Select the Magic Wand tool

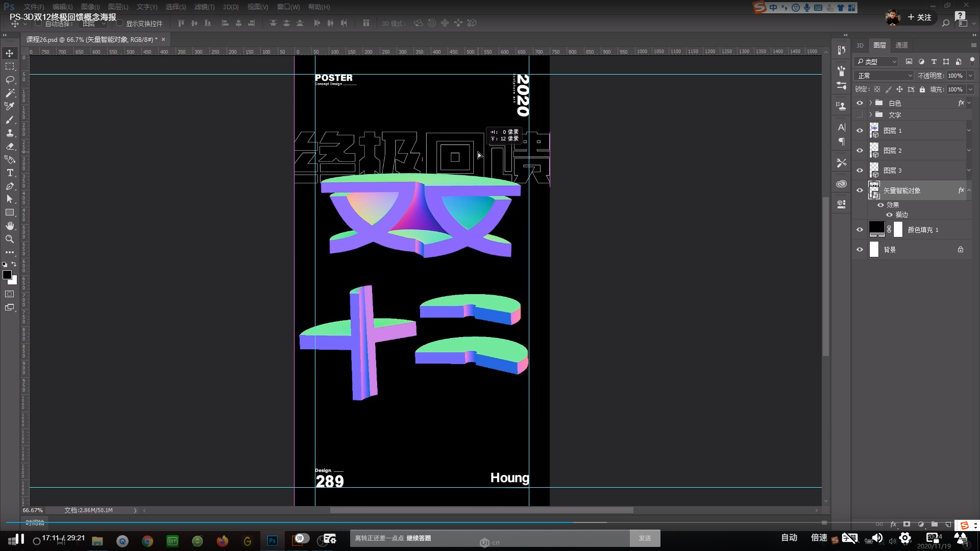[x=10, y=93]
